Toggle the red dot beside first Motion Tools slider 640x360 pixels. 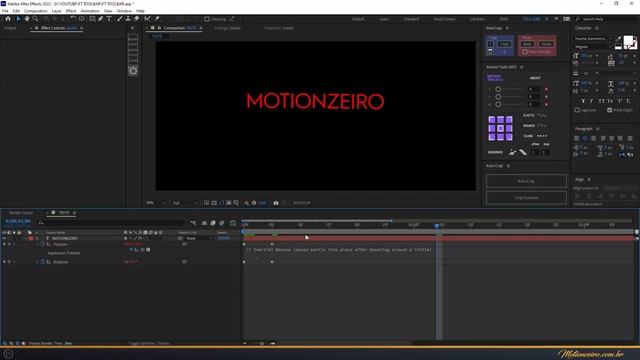tap(546, 89)
